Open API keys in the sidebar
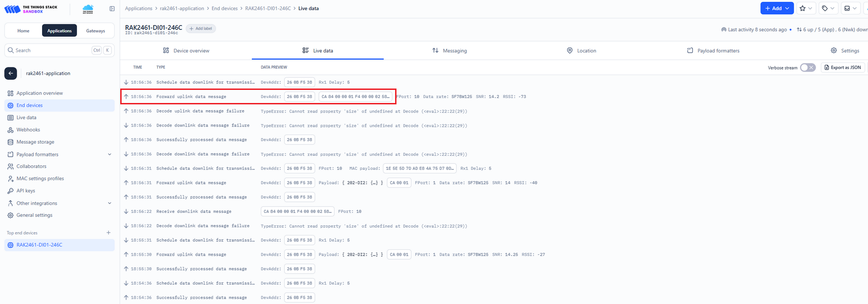The image size is (868, 304). click(x=26, y=191)
